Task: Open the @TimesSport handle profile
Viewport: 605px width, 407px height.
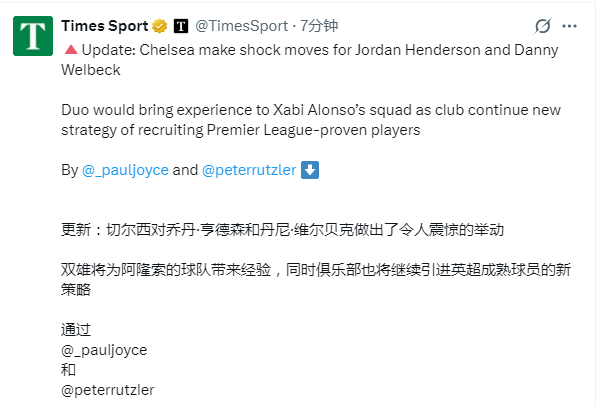Action: coord(242,26)
